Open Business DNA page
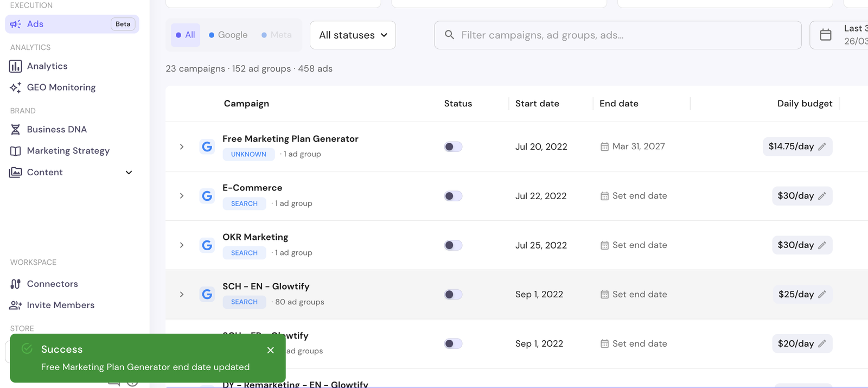 click(x=57, y=130)
